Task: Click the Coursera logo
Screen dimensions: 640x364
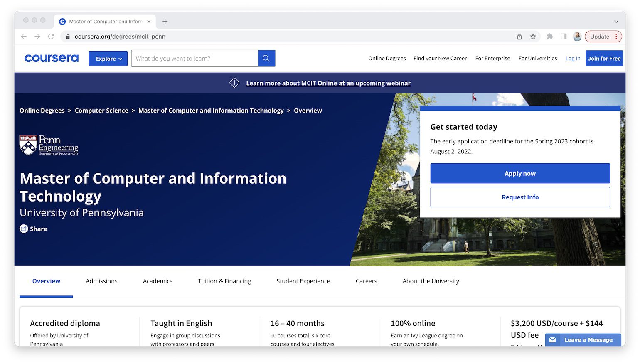Action: click(51, 58)
